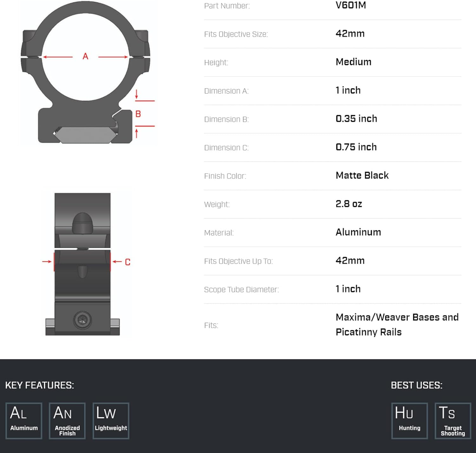Click the Aluminum feature badge
476x453 pixels.
coord(24,421)
